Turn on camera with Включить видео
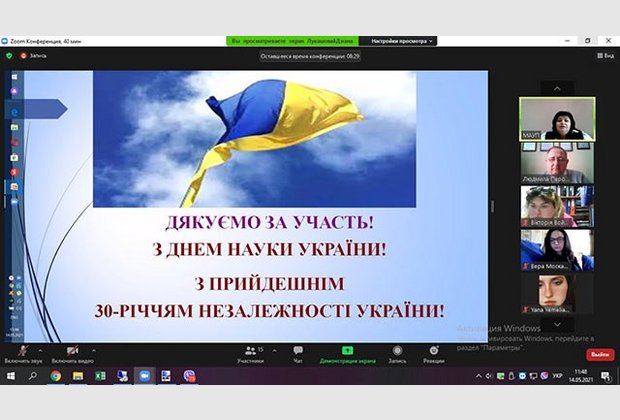This screenshot has width=620, height=420. pos(71,353)
